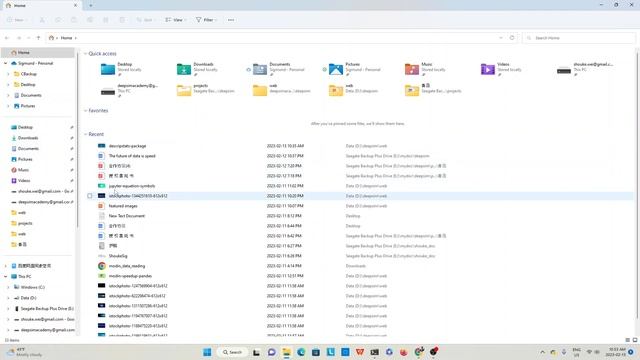Screen dimensions: 640x360
Task: Open the clock and date in the taskbar
Action: [x=616, y=352]
